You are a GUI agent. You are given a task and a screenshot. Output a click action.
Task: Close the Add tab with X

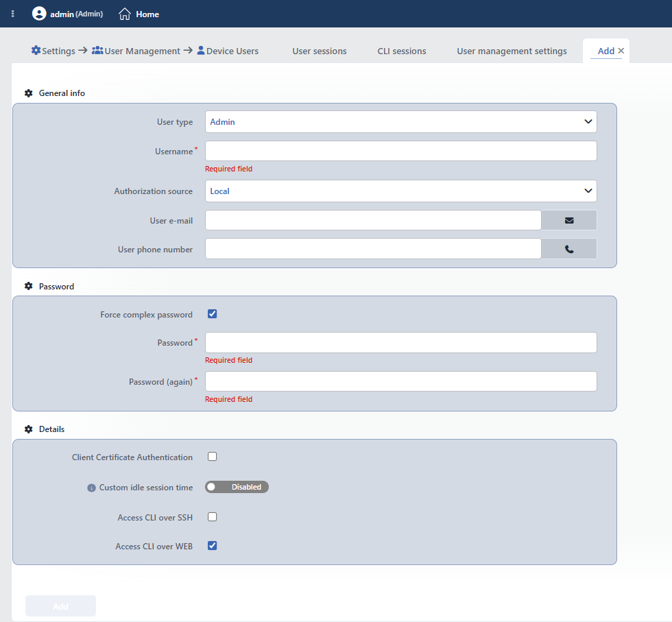pyautogui.click(x=621, y=51)
